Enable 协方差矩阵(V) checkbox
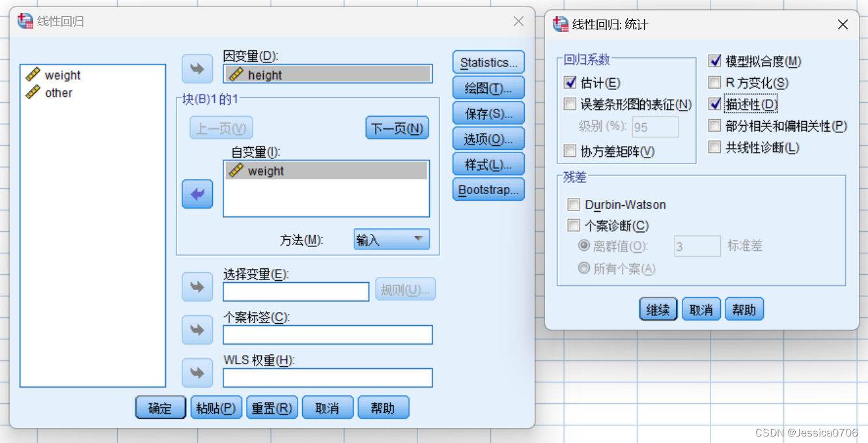868x443 pixels. tap(570, 151)
